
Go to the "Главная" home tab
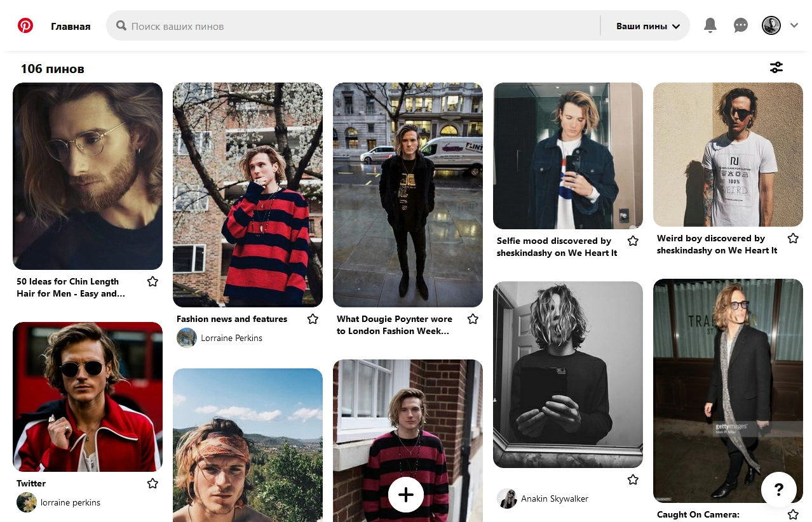pos(71,26)
